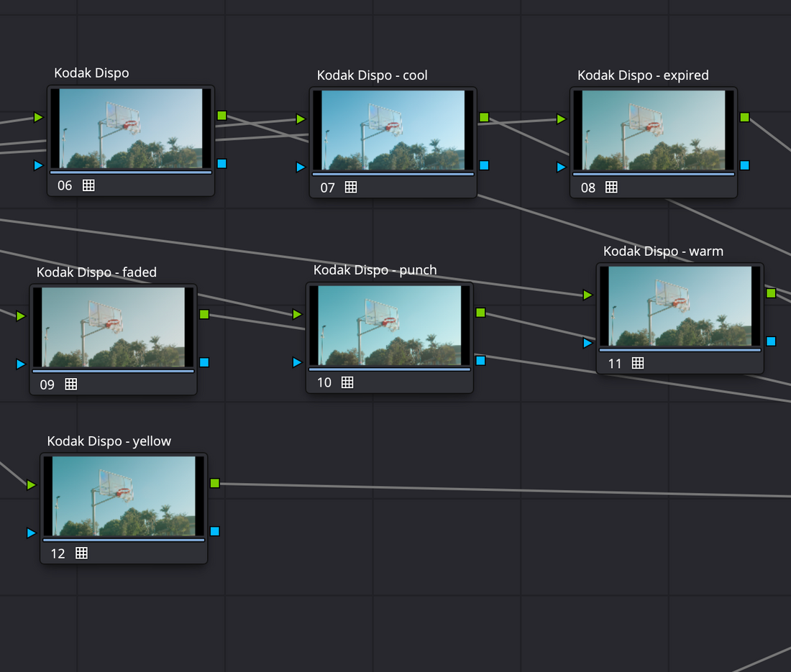
Task: Select the Kodak Dispo - expired node thumbnail
Action: point(653,130)
